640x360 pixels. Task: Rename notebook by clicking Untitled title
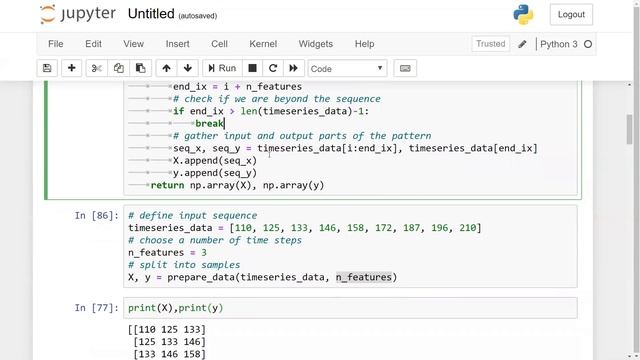coord(151,14)
